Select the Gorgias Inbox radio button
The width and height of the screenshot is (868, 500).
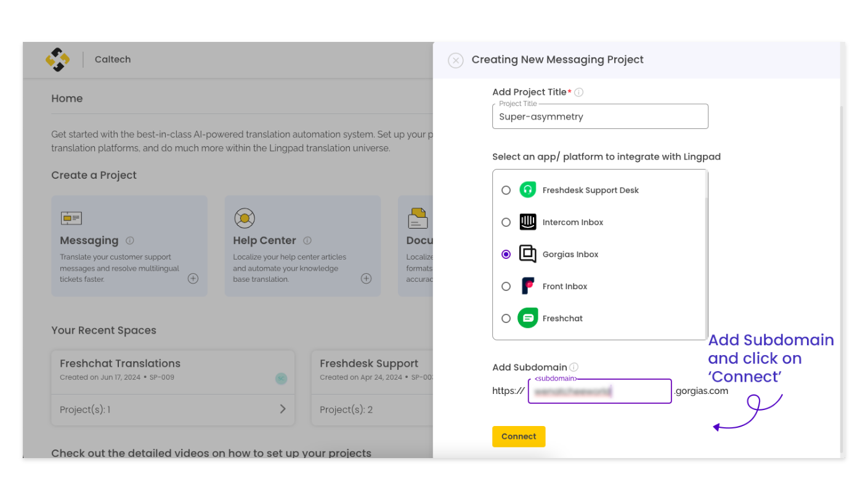point(506,255)
